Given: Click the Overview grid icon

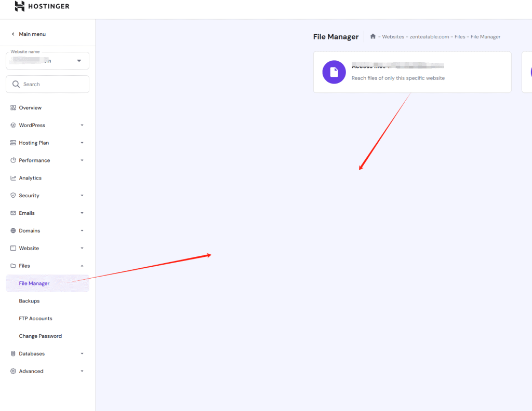Looking at the screenshot, I should click(13, 108).
